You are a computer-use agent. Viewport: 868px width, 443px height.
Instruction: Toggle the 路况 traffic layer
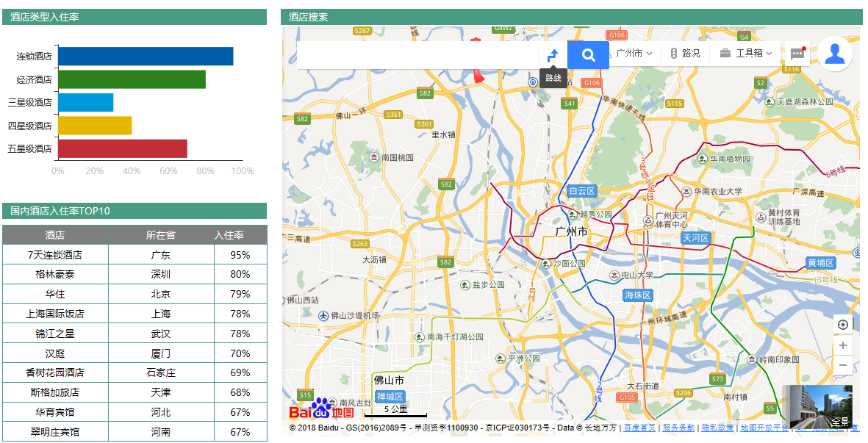pyautogui.click(x=684, y=54)
